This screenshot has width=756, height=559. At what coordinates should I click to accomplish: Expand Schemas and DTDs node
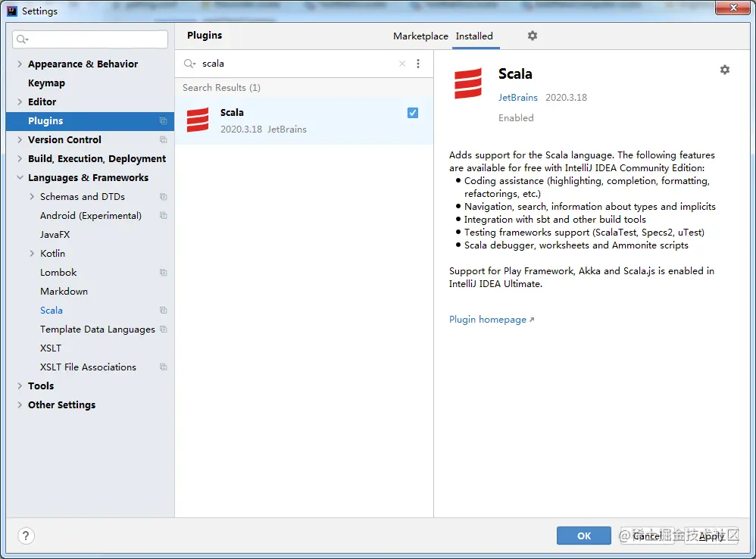[x=32, y=197]
